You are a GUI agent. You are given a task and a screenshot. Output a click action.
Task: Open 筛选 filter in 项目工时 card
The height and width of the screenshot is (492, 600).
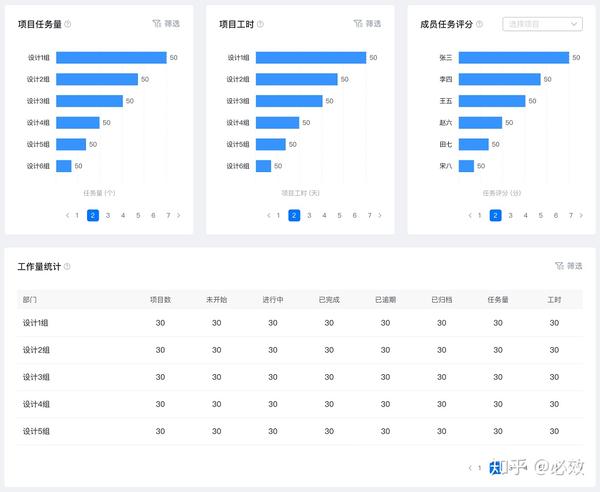(367, 23)
